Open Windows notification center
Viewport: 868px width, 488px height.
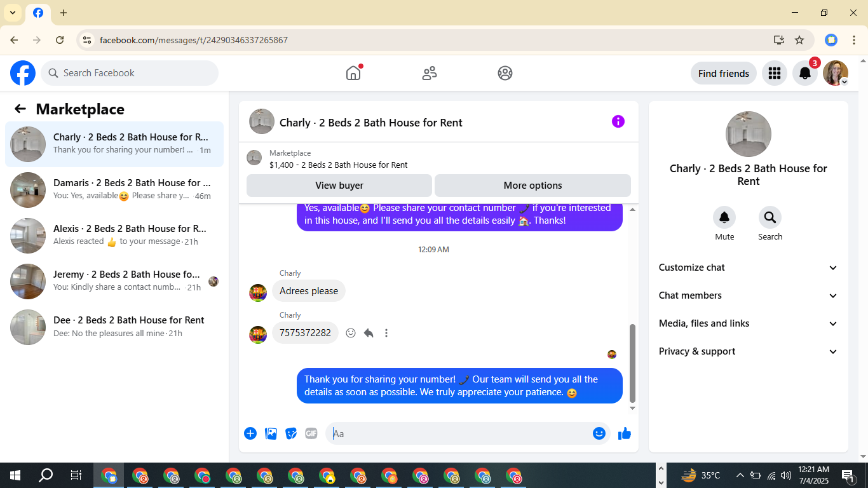click(x=848, y=475)
